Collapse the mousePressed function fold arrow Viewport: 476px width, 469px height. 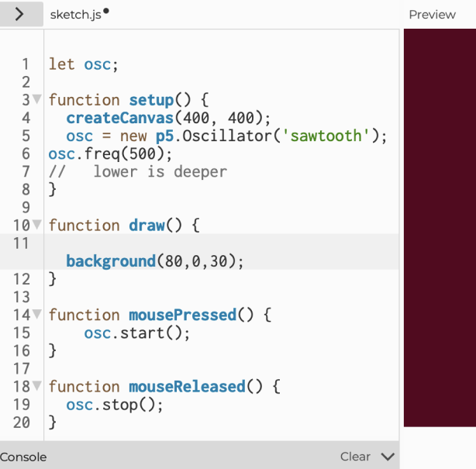tap(36, 316)
